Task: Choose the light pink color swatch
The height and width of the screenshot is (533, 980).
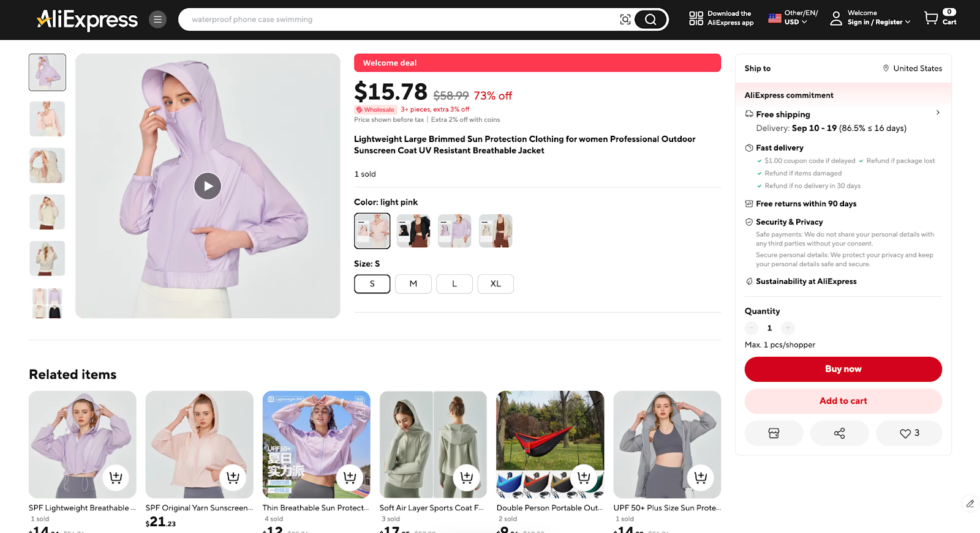Action: (x=372, y=231)
